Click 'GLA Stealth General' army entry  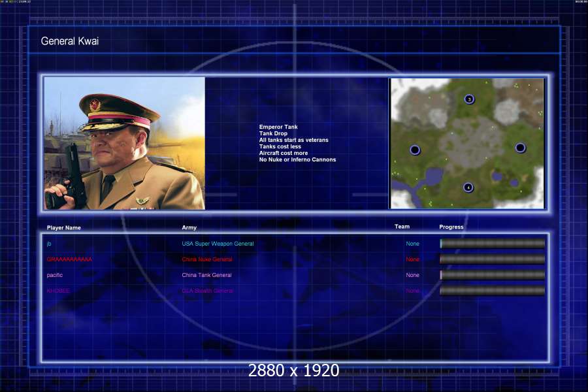pos(207,291)
